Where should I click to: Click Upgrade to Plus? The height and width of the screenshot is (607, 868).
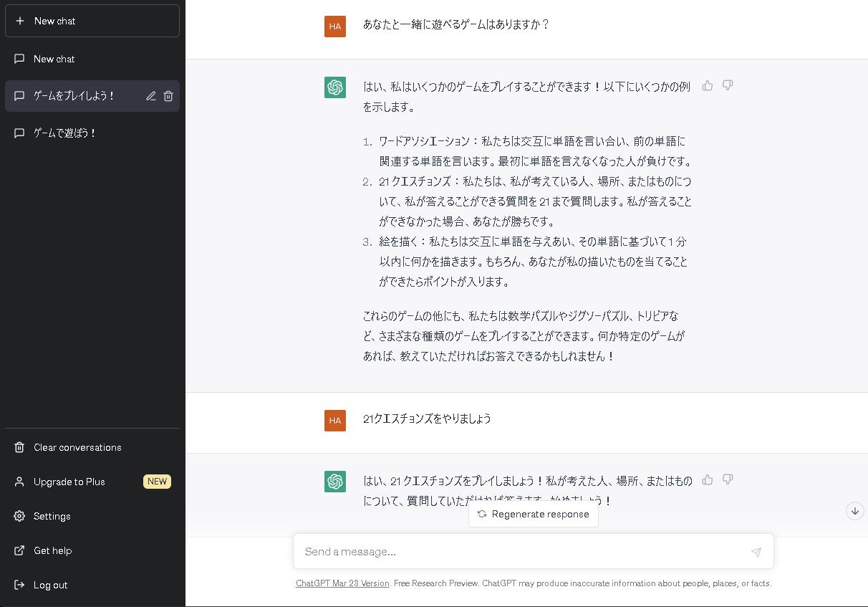pos(69,482)
